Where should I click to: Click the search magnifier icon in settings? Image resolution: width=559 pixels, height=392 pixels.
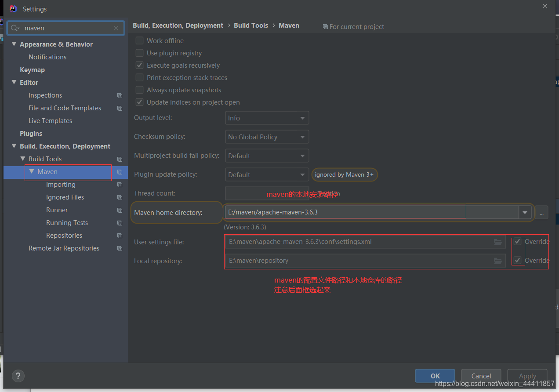click(15, 28)
